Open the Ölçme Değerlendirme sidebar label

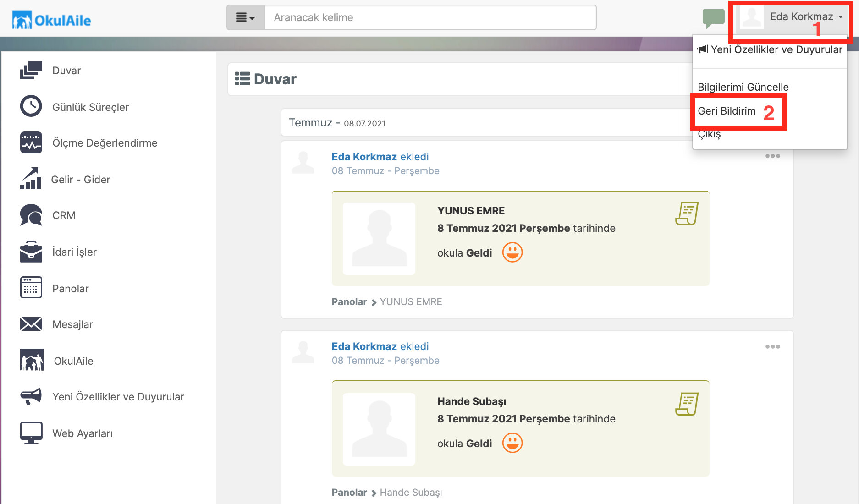tap(105, 143)
